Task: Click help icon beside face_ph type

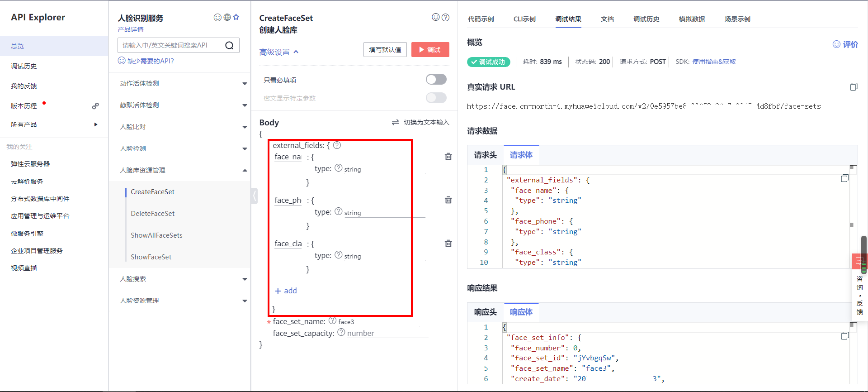Action: coord(338,211)
